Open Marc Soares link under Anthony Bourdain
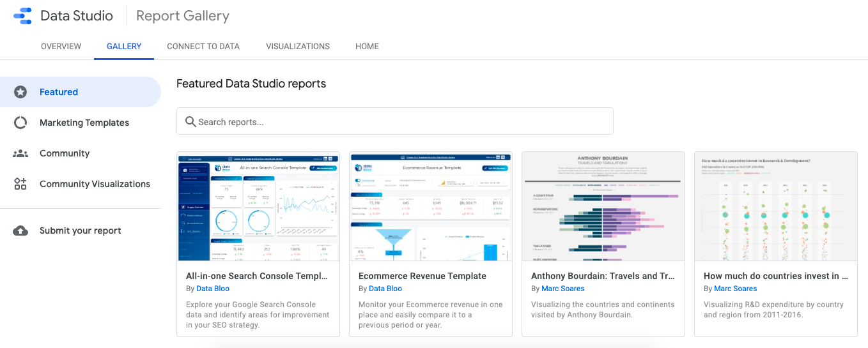 (x=563, y=289)
